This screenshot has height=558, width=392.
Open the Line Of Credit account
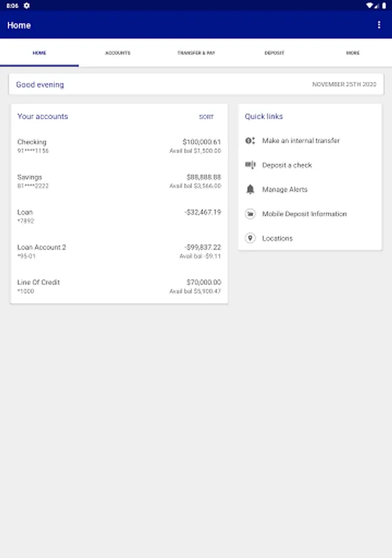(x=119, y=286)
